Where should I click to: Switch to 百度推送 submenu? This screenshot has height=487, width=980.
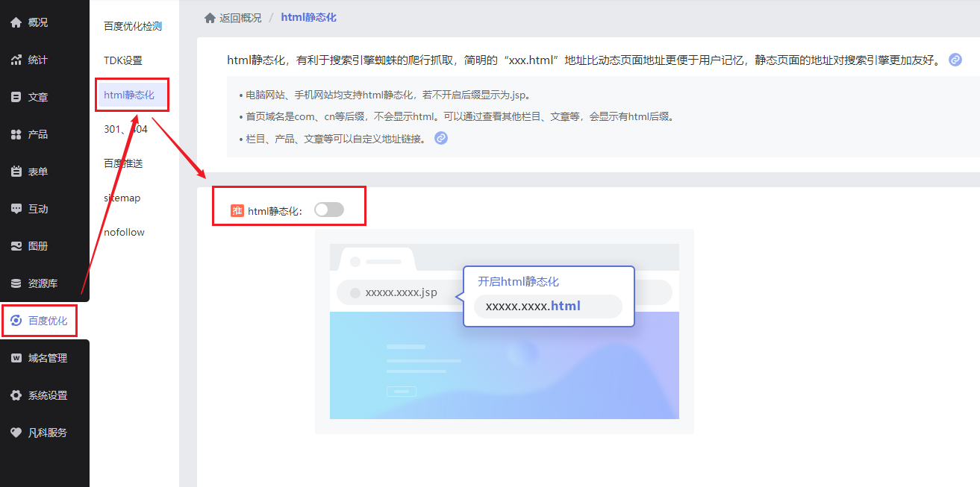[122, 163]
